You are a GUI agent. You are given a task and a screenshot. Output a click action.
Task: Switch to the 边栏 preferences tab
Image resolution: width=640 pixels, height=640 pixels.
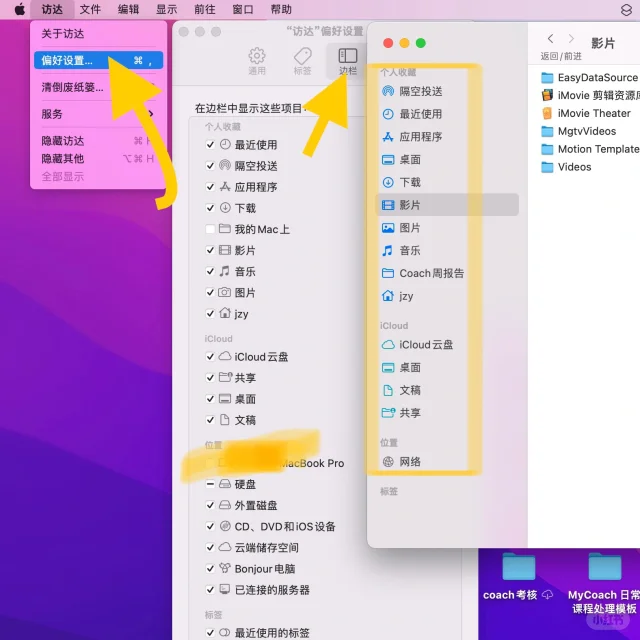pos(348,61)
